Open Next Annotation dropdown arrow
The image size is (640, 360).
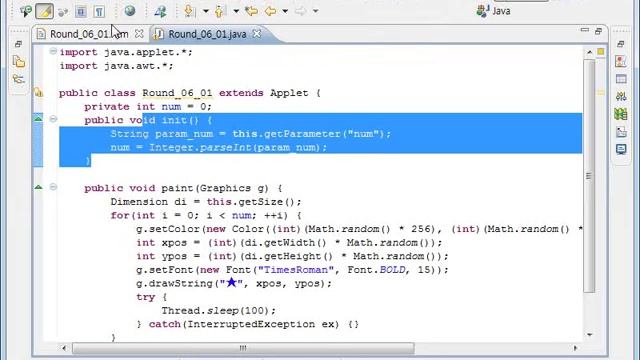coord(206,11)
